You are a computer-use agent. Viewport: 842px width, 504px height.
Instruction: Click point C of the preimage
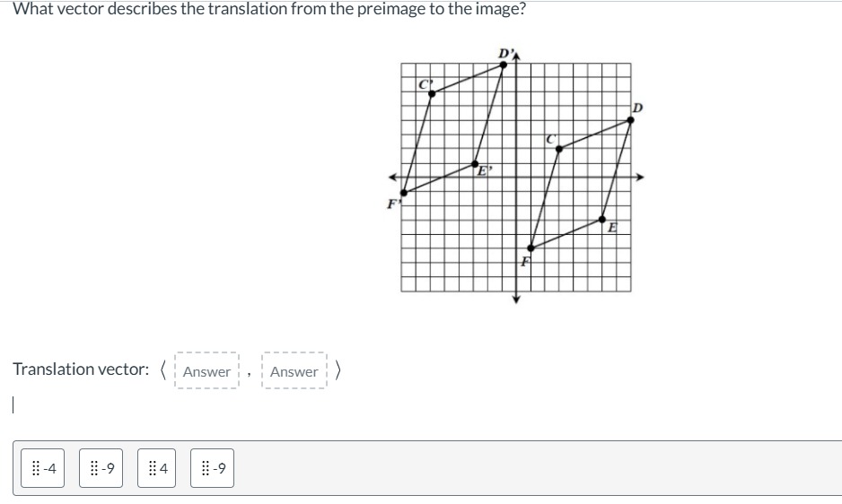559,149
